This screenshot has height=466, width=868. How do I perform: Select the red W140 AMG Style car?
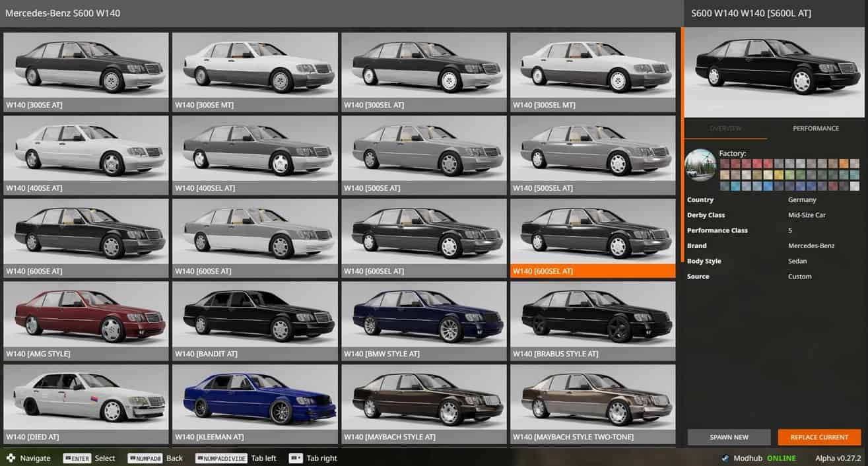pos(86,316)
